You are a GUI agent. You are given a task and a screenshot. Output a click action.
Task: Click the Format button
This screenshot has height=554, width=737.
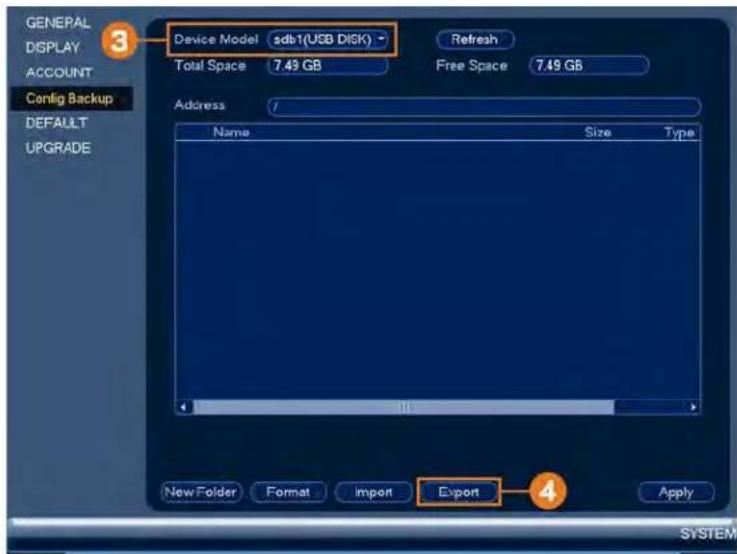tap(288, 492)
